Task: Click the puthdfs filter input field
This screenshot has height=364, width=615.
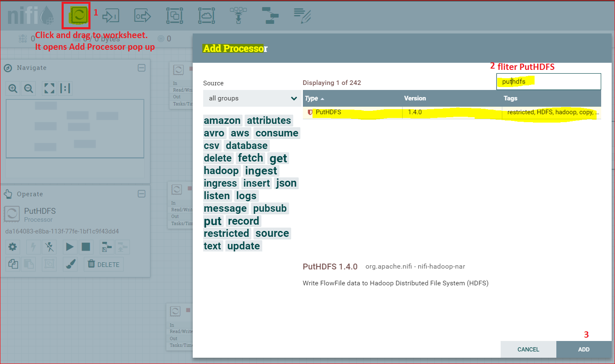Action: (x=549, y=82)
